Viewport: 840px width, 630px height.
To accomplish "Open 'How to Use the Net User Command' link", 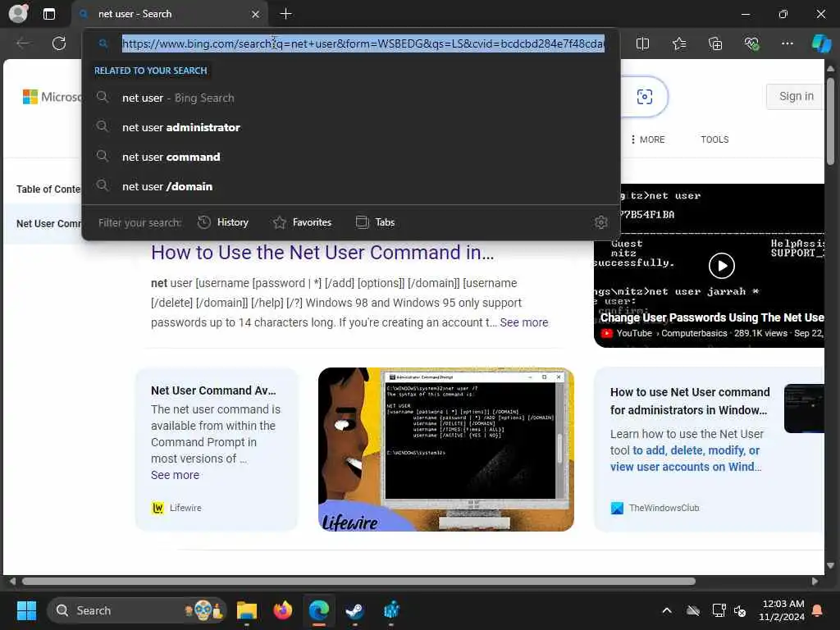I will [x=322, y=253].
